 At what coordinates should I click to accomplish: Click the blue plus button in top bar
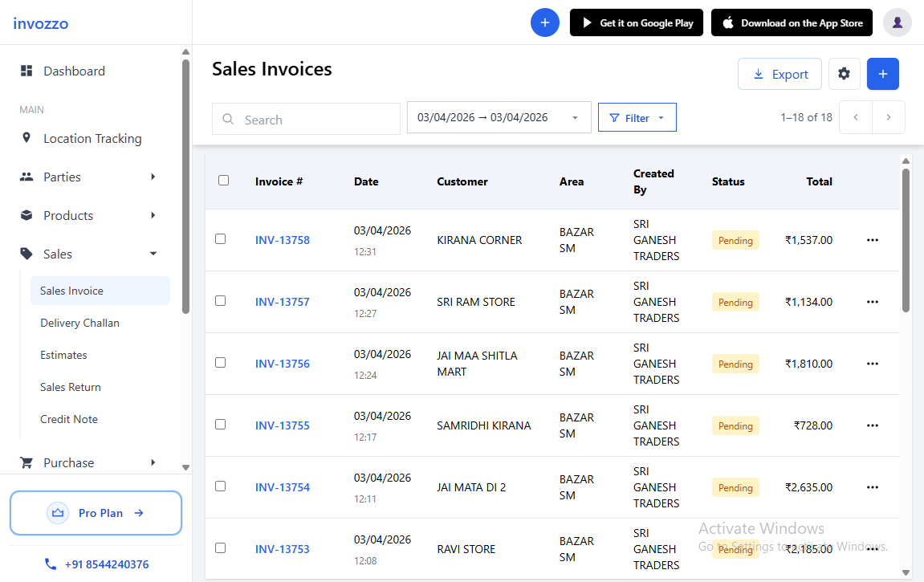tap(545, 22)
